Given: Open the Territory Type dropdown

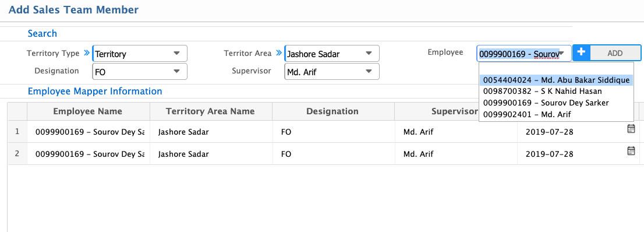Looking at the screenshot, I should pos(140,54).
